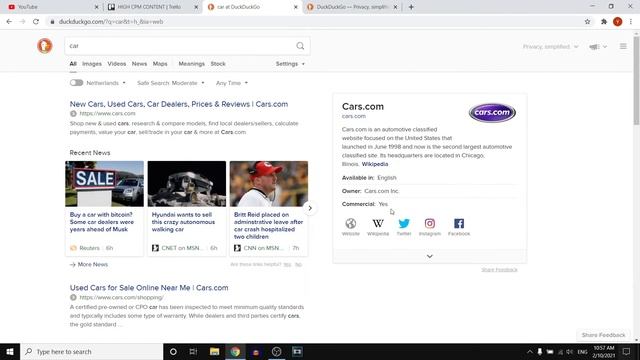Open Buy a car with bitcoin article
The width and height of the screenshot is (640, 360).
[102, 222]
